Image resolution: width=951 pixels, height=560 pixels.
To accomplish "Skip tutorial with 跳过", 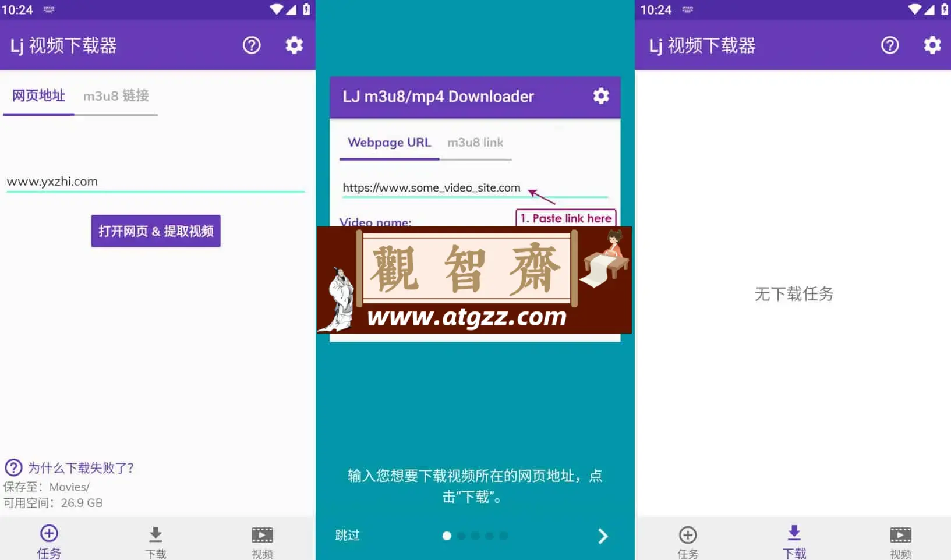I will coord(348,536).
